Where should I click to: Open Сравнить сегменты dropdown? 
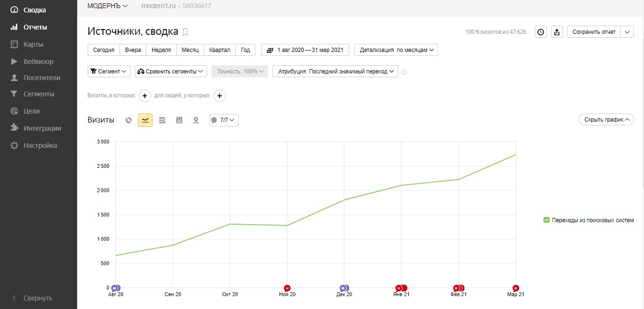click(171, 72)
